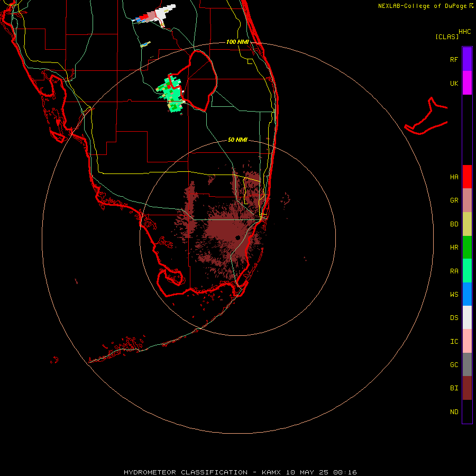
Task: Click the UK magenta legend swatch
Action: (x=467, y=83)
